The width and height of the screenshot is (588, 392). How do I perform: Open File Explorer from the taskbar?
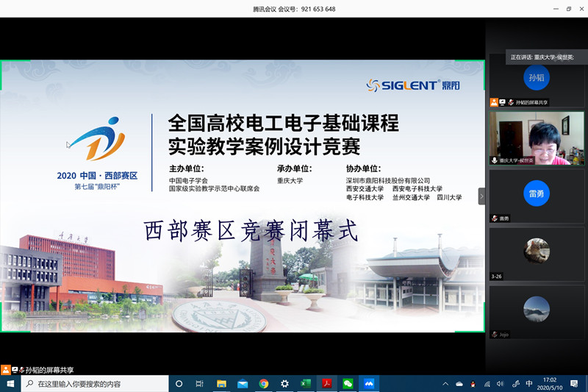click(x=222, y=383)
